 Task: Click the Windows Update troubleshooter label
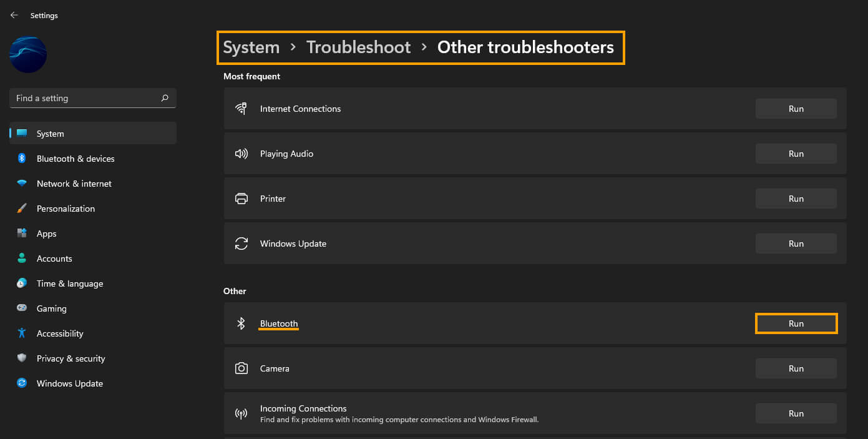pos(293,244)
